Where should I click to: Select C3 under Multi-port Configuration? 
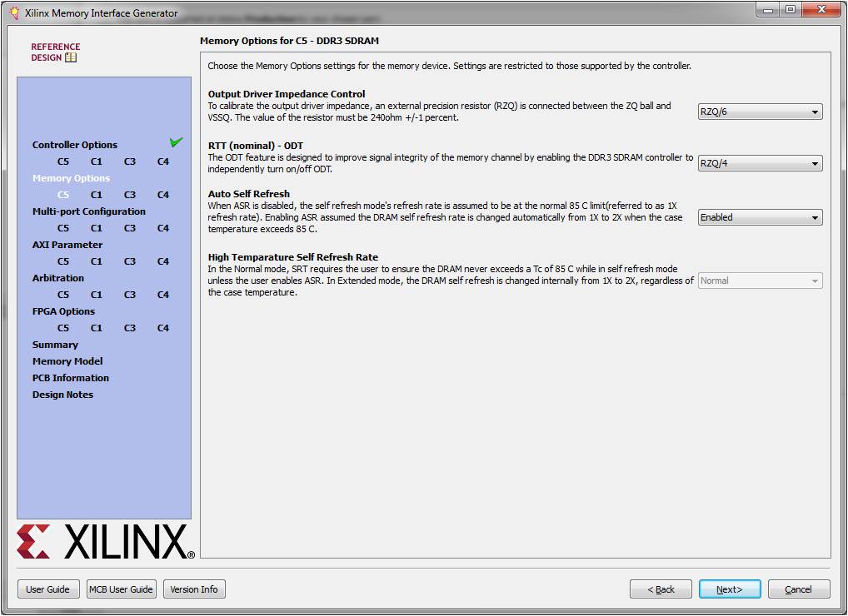point(130,228)
